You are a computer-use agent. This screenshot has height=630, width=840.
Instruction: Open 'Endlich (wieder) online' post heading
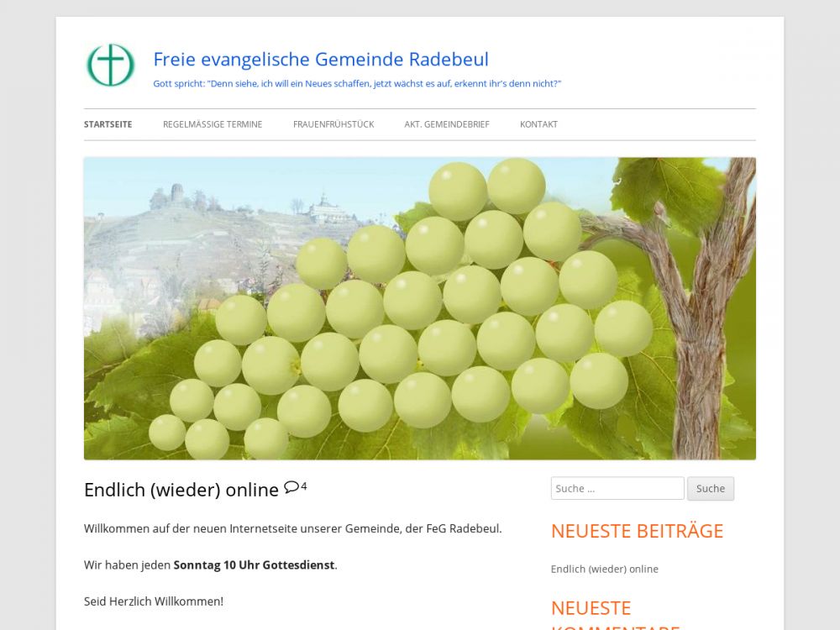[x=181, y=490]
